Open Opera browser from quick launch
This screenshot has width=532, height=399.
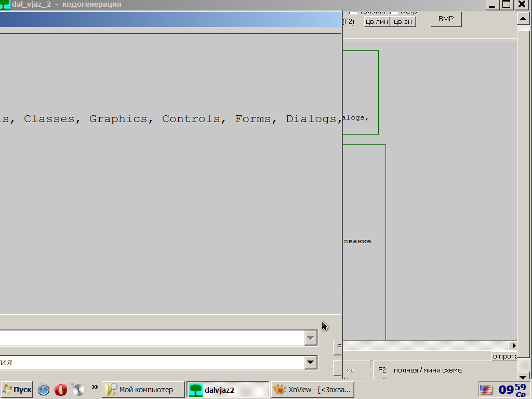pos(61,389)
